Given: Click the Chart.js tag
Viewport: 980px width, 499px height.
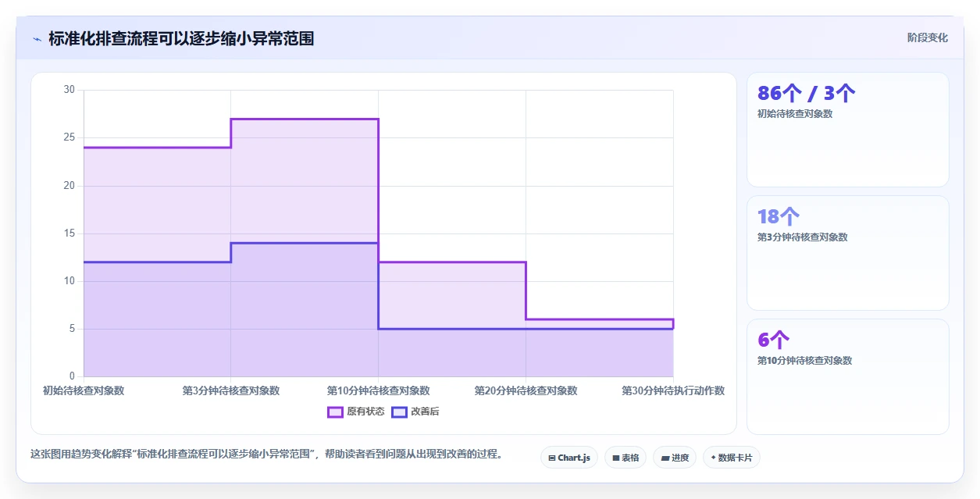Looking at the screenshot, I should click(x=569, y=458).
